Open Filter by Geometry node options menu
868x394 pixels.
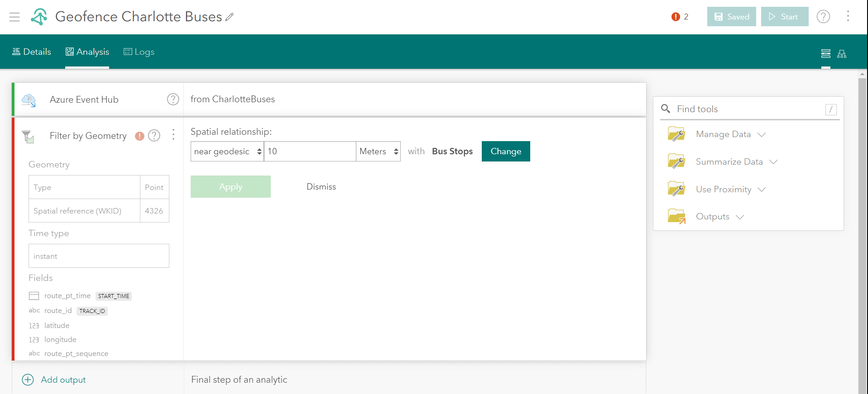[173, 134]
